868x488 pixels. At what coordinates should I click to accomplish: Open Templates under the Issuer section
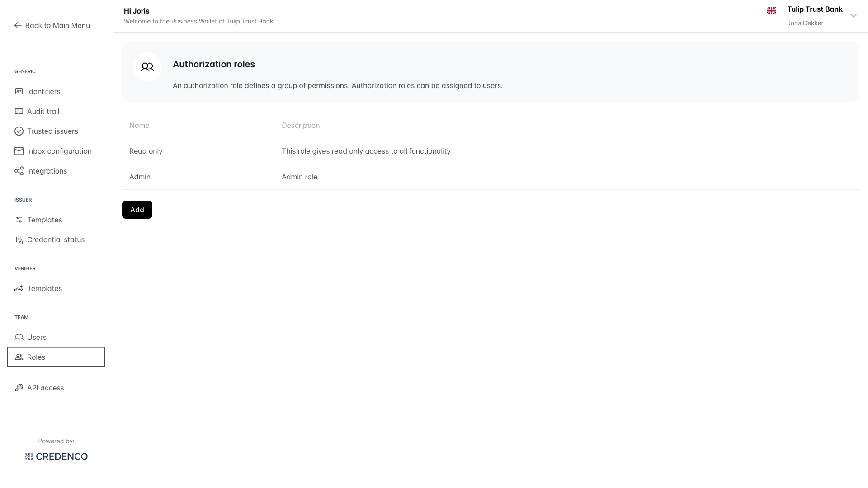click(x=56, y=220)
